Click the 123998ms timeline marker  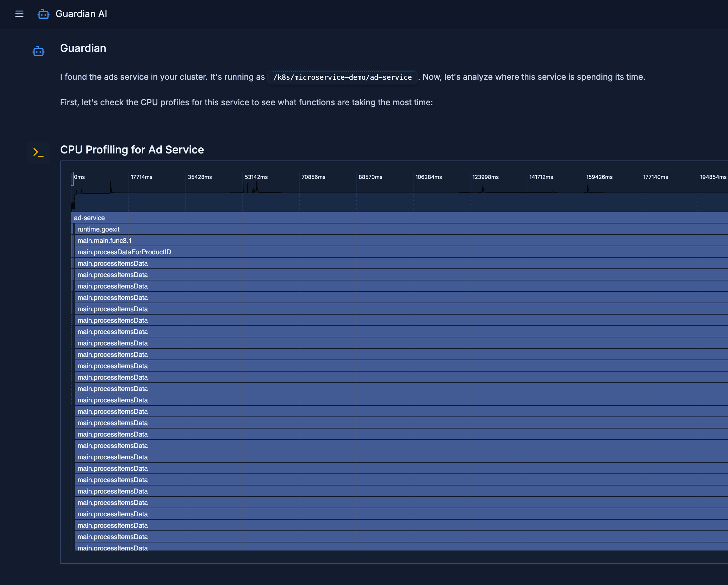pyautogui.click(x=485, y=177)
